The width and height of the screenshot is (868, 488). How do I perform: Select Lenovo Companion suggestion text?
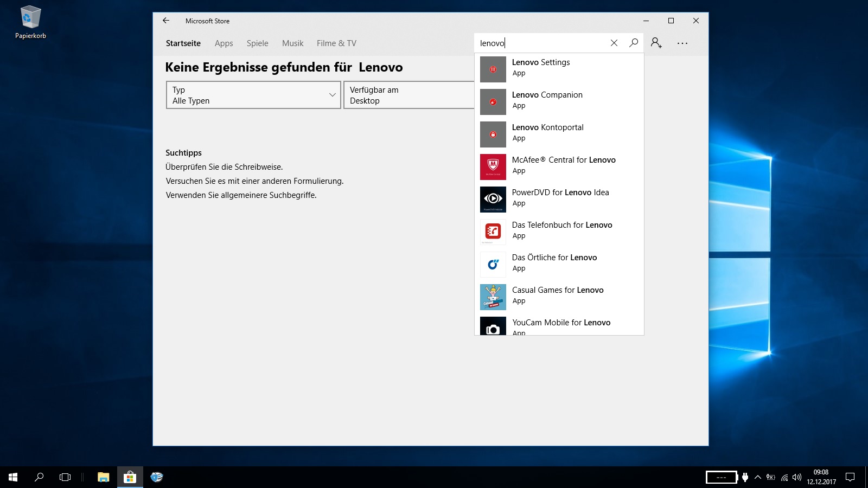[x=547, y=95]
